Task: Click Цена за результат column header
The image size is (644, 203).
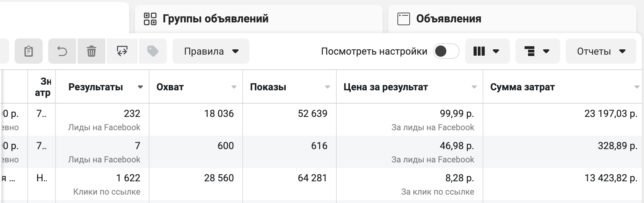Action: tap(386, 87)
